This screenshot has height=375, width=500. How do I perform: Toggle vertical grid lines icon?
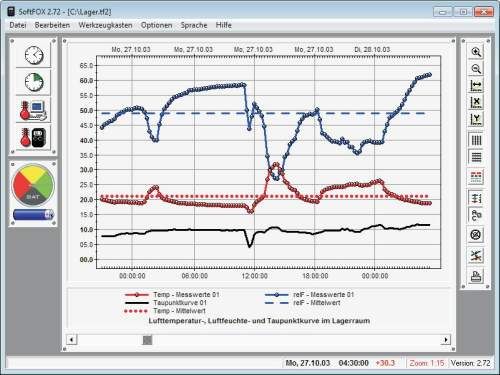(x=476, y=140)
